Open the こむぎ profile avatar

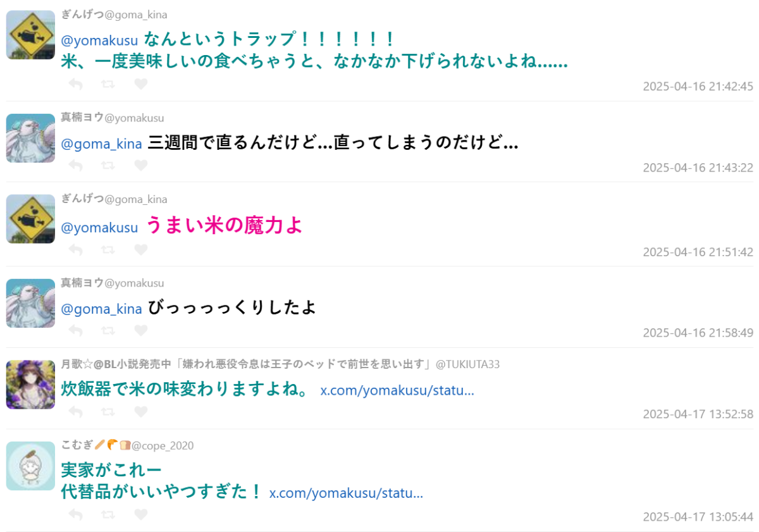pos(30,466)
